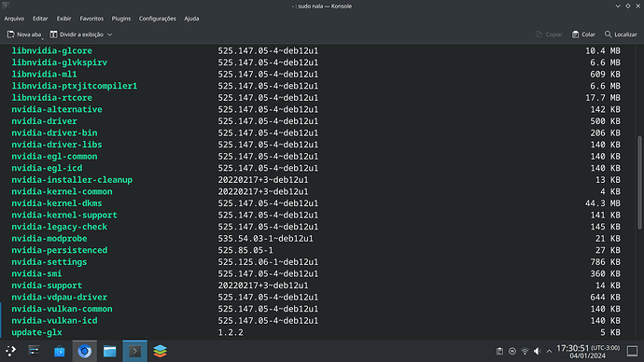Click libnvidia-ptxjitcompiler1 package name
644x362 pixels.
pos(75,86)
